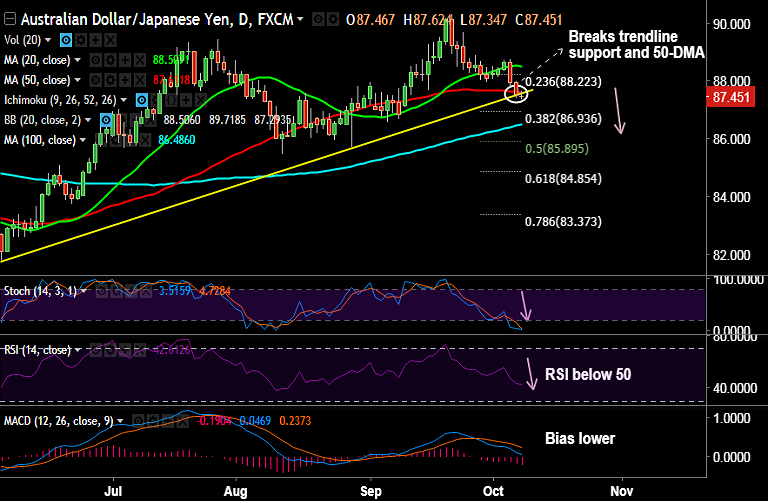Remove the MA (100, close) indicator

pyautogui.click(x=145, y=140)
